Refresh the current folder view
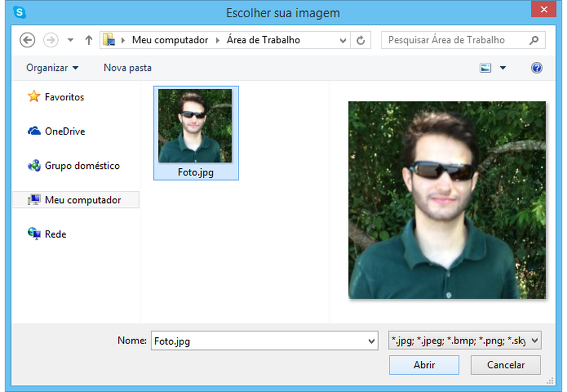 [361, 40]
